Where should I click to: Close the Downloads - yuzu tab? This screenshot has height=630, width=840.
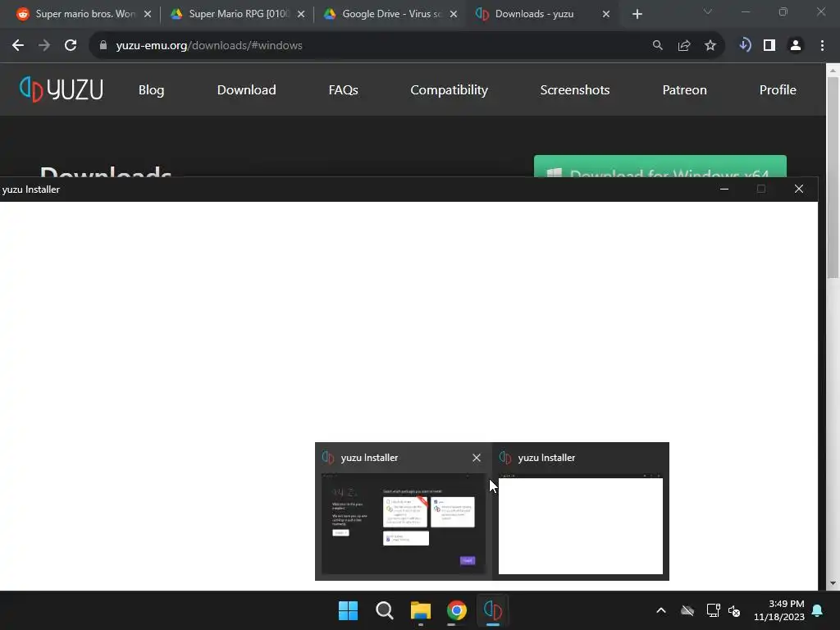[x=606, y=14]
